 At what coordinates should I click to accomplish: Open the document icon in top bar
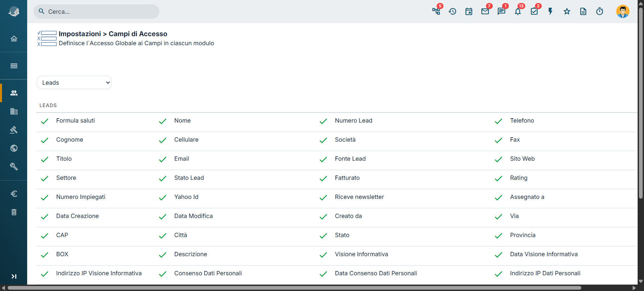583,11
